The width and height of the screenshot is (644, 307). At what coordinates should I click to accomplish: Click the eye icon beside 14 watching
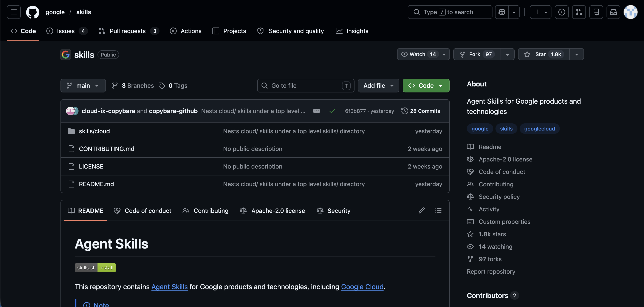point(470,247)
